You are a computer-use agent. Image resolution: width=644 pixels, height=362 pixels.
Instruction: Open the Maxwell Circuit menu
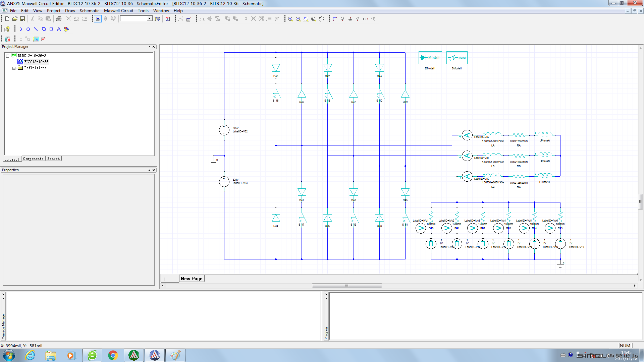point(118,10)
